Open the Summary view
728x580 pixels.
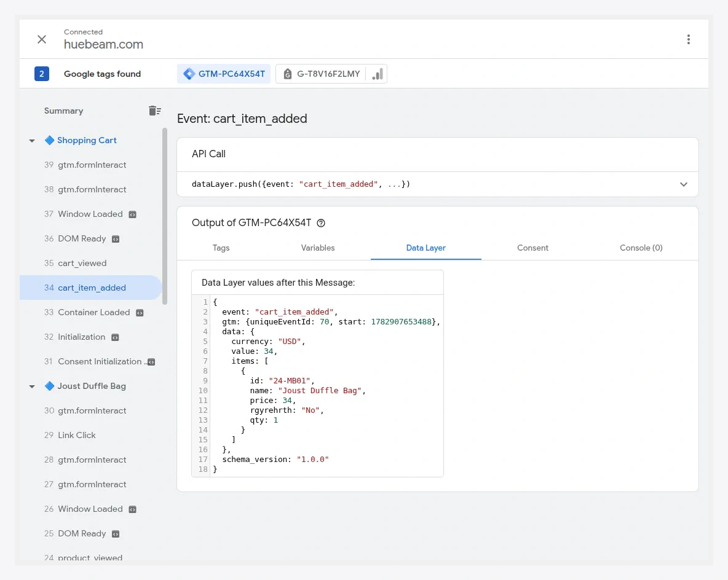click(63, 111)
